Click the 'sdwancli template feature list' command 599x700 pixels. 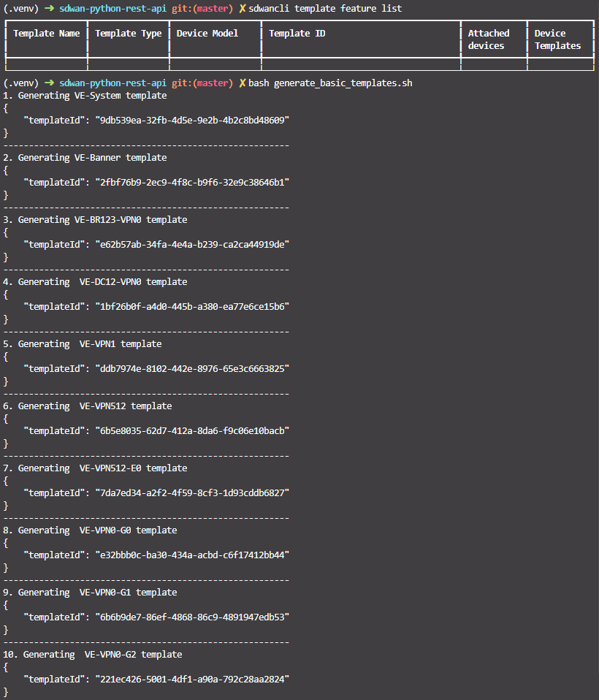coord(325,9)
